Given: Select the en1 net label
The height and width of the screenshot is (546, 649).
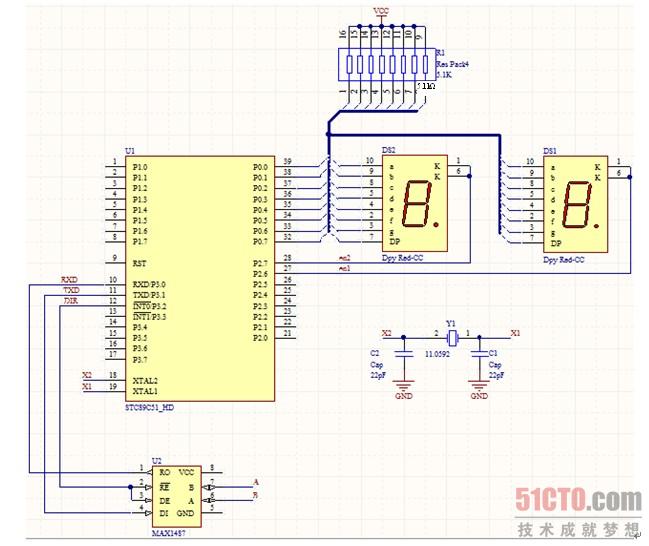Looking at the screenshot, I should (x=344, y=268).
